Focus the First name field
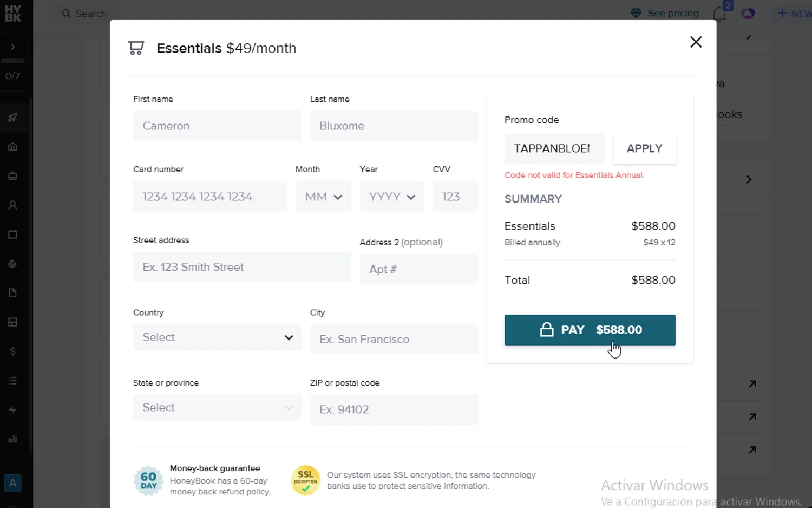 [217, 126]
